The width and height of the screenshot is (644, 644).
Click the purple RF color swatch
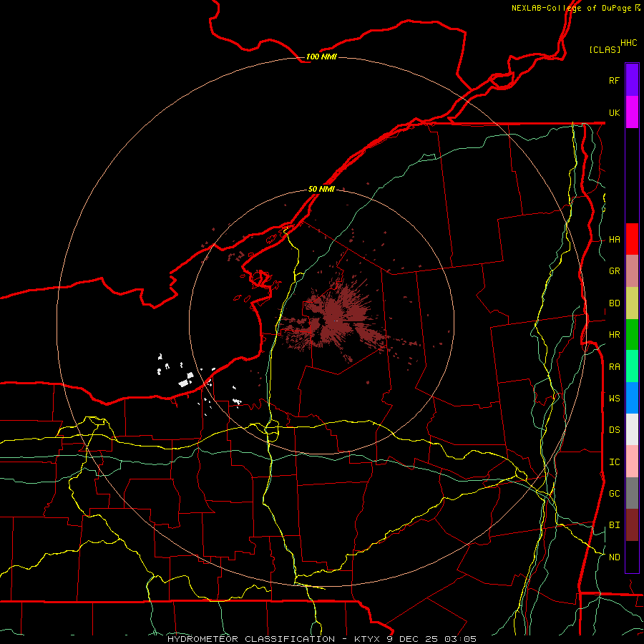pyautogui.click(x=632, y=80)
